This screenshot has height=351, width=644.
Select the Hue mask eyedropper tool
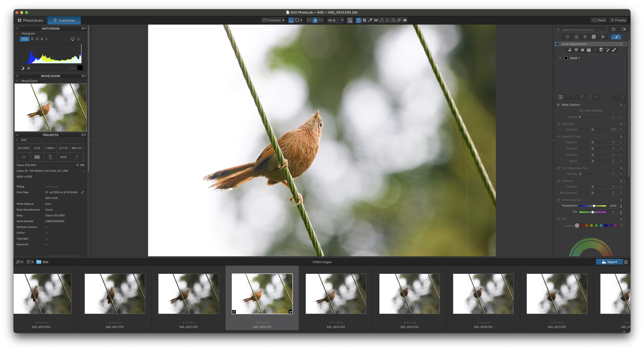point(601,50)
